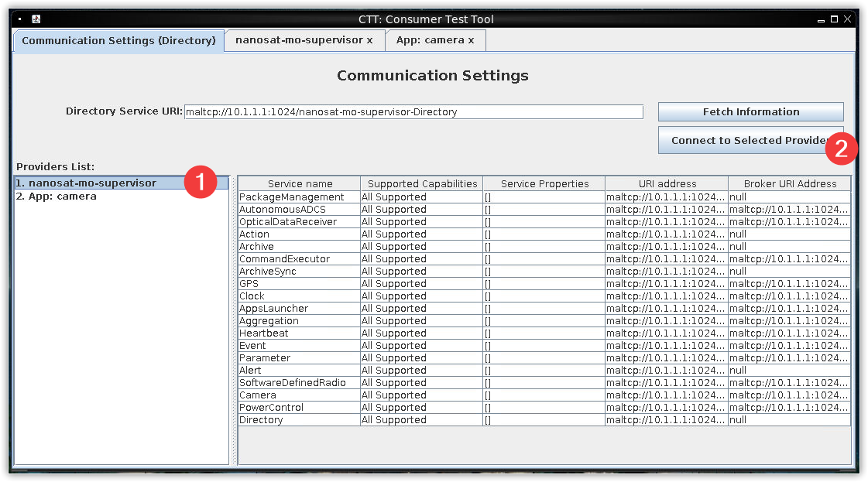The image size is (868, 482).
Task: Maximize the CTT window
Action: point(835,19)
